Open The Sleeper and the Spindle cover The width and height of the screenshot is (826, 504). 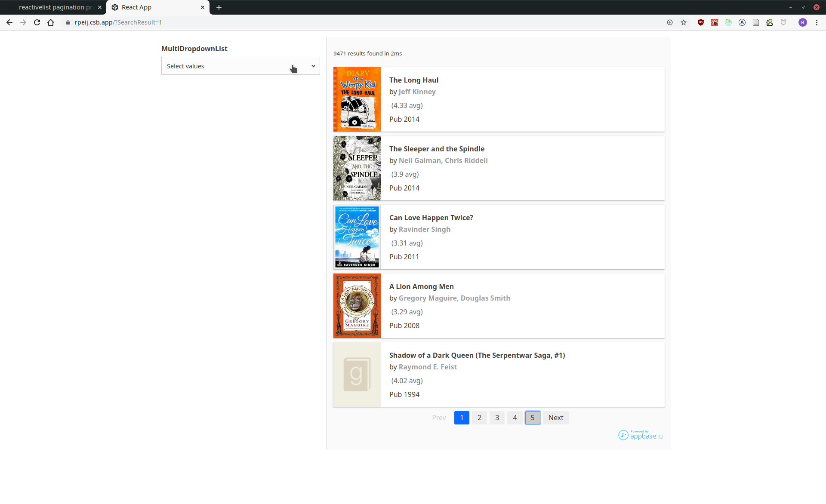coord(357,168)
